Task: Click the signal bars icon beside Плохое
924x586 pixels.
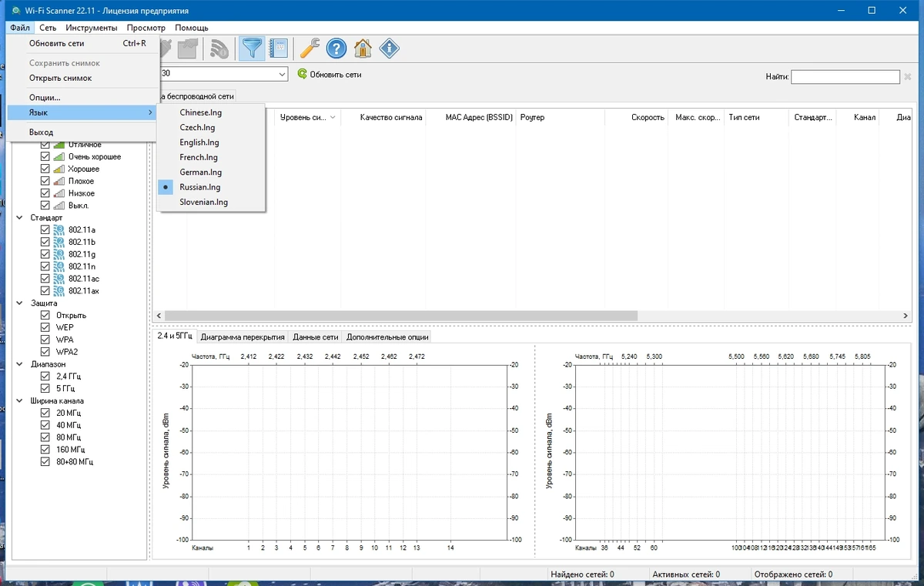Action: 59,181
